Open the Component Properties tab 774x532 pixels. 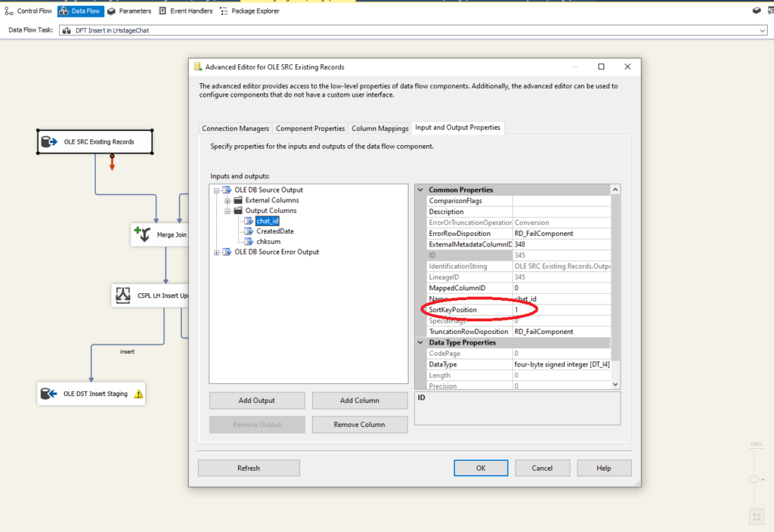(311, 128)
